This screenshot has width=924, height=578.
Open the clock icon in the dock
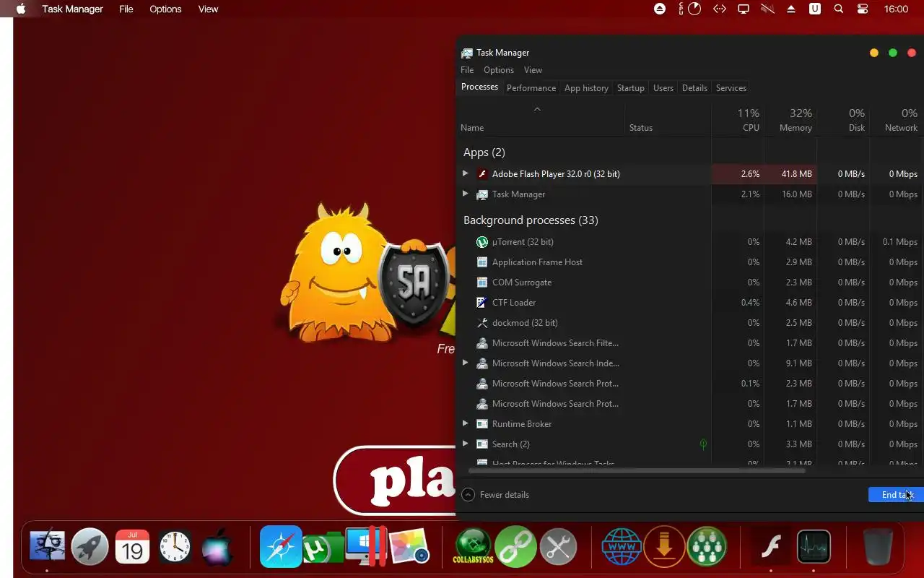(175, 546)
